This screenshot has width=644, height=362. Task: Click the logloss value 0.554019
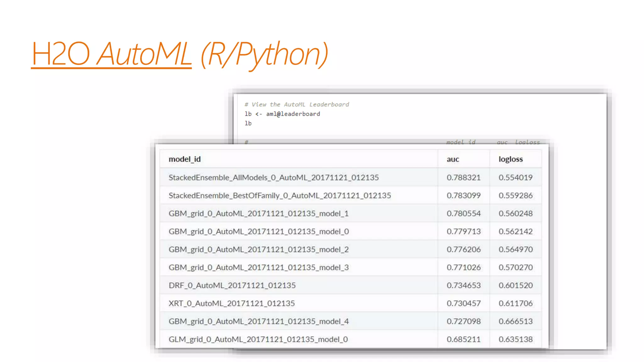pyautogui.click(x=515, y=178)
